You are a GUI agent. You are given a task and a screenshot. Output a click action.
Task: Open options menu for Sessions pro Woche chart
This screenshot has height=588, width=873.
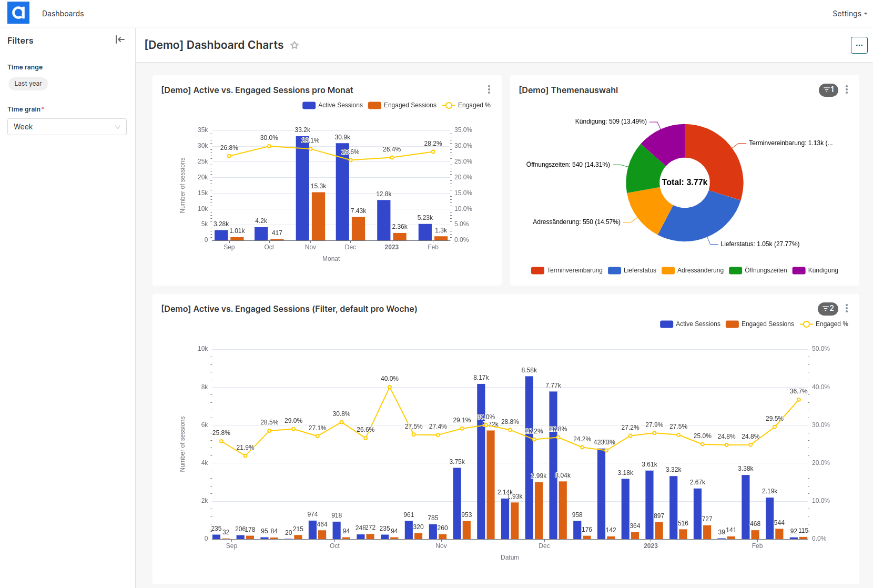(846, 308)
